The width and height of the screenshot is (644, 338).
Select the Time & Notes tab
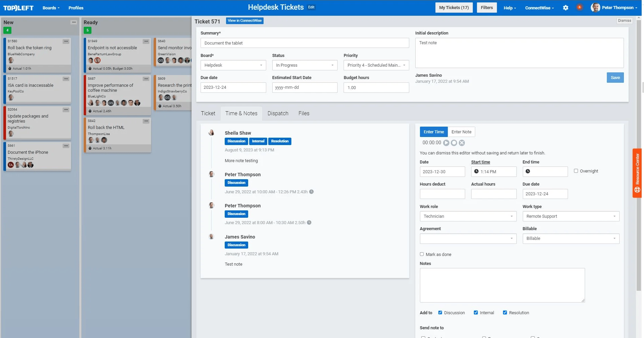pyautogui.click(x=241, y=113)
